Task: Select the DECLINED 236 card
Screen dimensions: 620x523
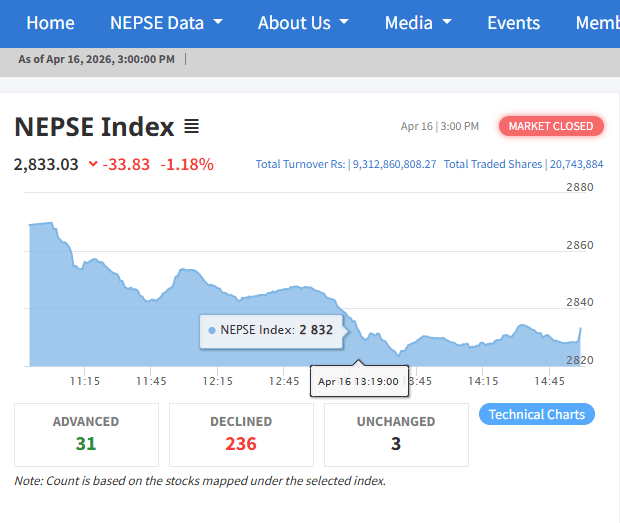Action: (x=241, y=435)
